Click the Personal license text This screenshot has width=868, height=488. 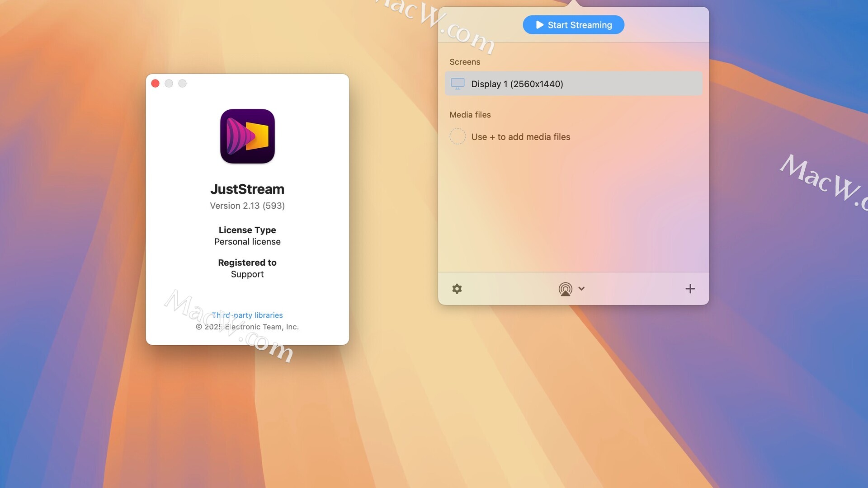pyautogui.click(x=247, y=242)
